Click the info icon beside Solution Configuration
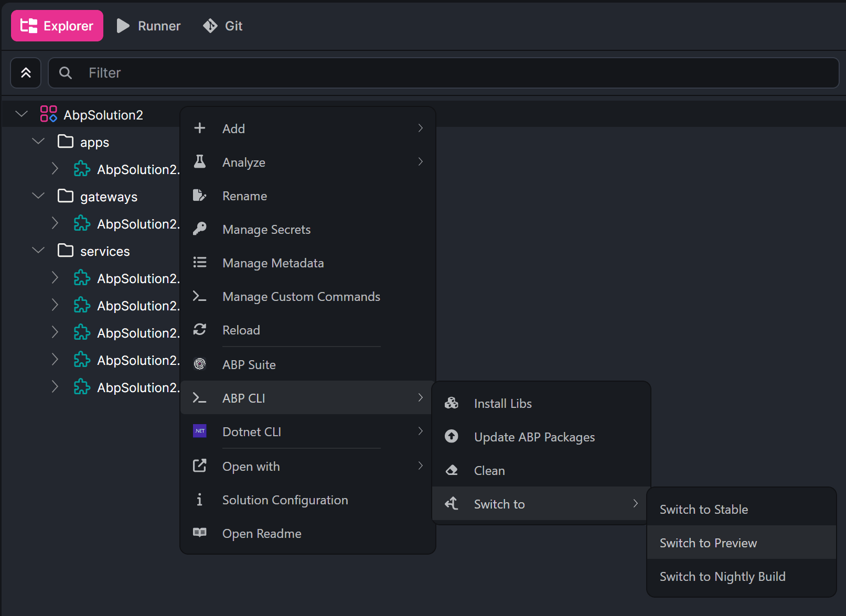The height and width of the screenshot is (616, 846). tap(200, 500)
